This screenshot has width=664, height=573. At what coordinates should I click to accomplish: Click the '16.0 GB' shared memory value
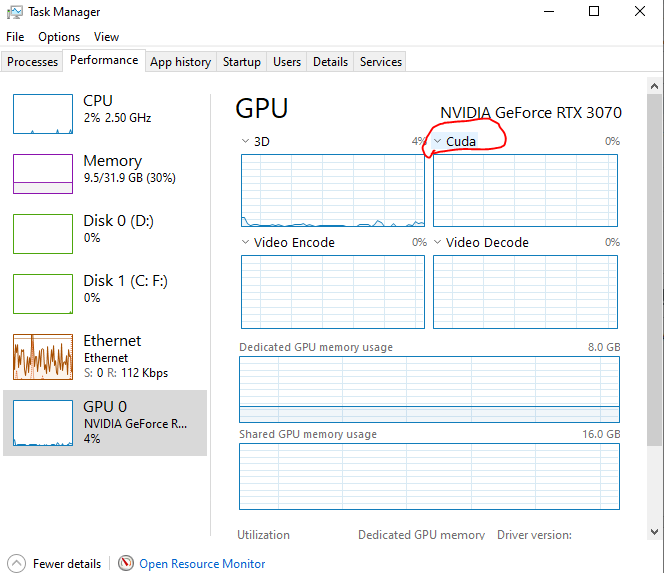(x=601, y=434)
